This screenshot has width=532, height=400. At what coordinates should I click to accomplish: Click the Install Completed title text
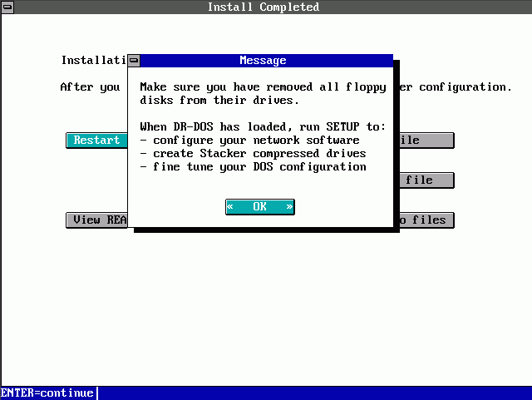coord(264,7)
